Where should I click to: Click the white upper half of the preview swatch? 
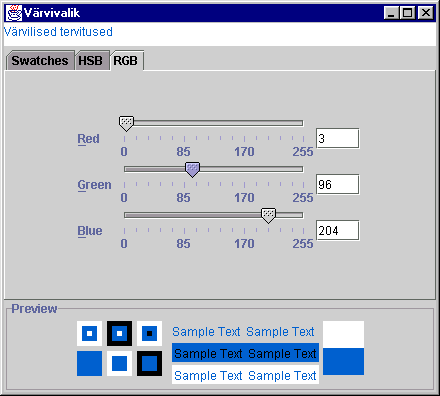[343, 335]
